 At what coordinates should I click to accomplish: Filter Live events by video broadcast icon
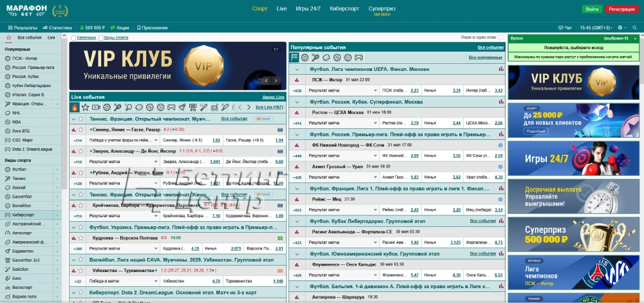(96, 107)
